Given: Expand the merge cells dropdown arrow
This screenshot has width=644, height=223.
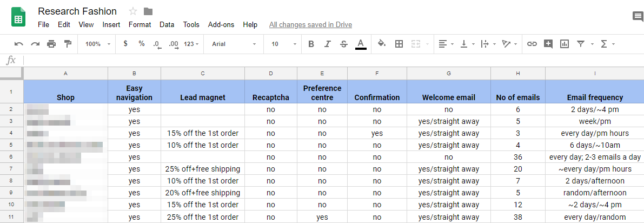Looking at the screenshot, I should 427,44.
